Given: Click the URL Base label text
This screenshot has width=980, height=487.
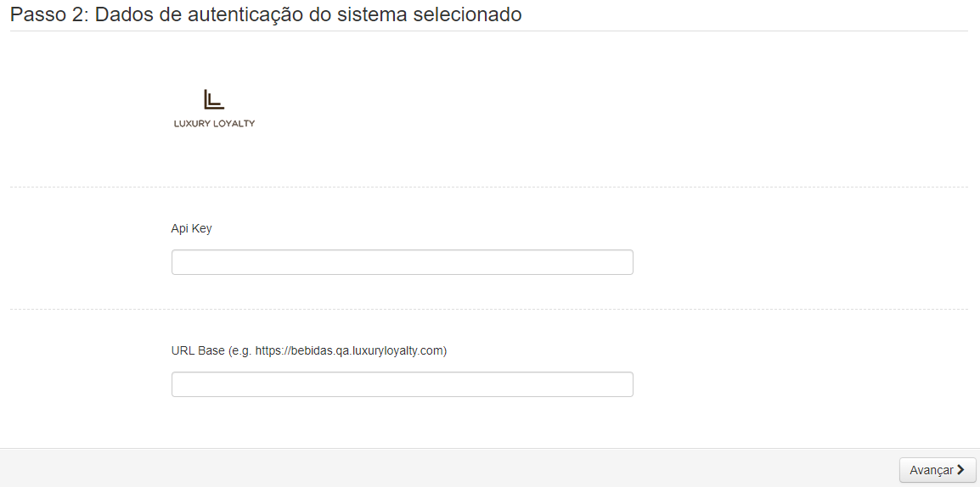Looking at the screenshot, I should click(x=198, y=351).
